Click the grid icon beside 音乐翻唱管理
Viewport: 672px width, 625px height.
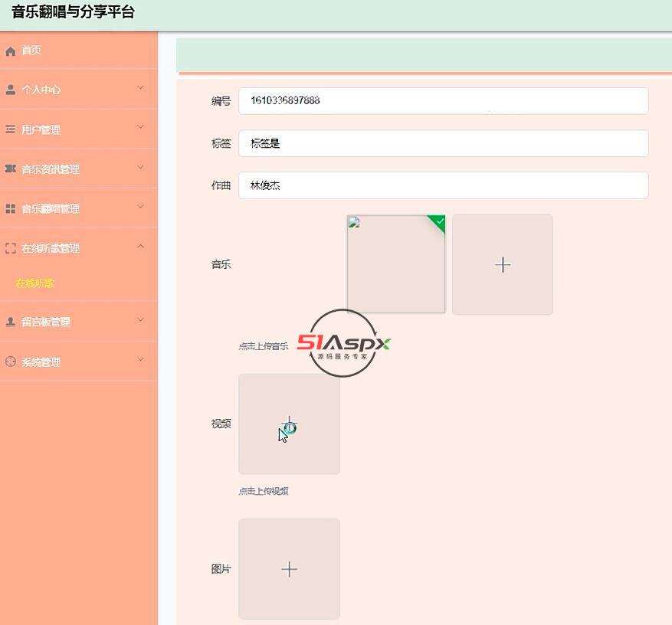tap(11, 208)
